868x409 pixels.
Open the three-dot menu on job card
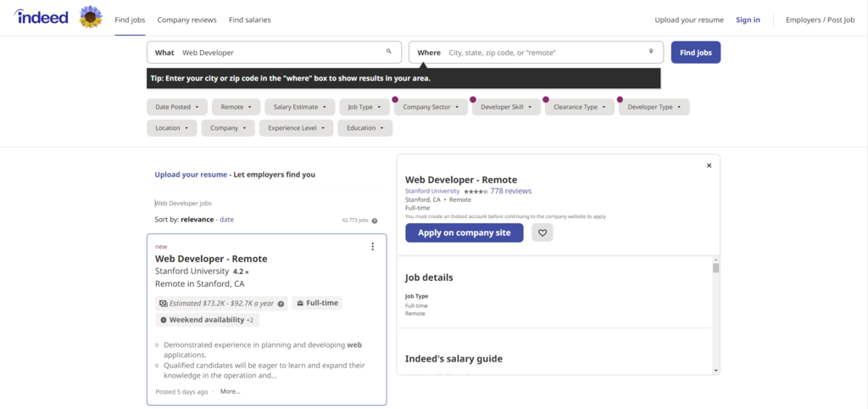(373, 247)
